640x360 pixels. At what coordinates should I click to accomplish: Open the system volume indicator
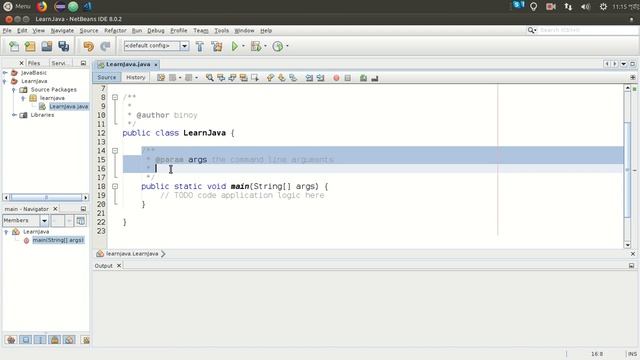585,7
